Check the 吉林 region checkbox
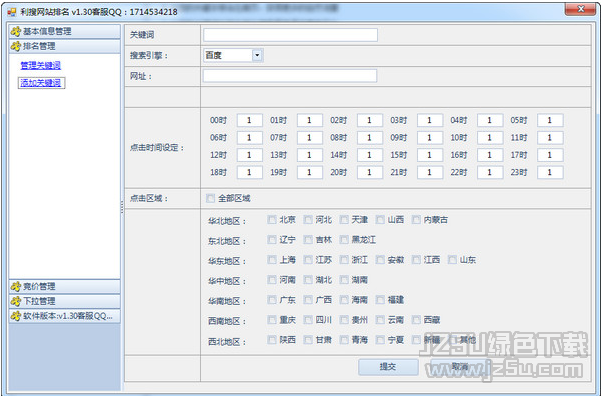 point(307,240)
